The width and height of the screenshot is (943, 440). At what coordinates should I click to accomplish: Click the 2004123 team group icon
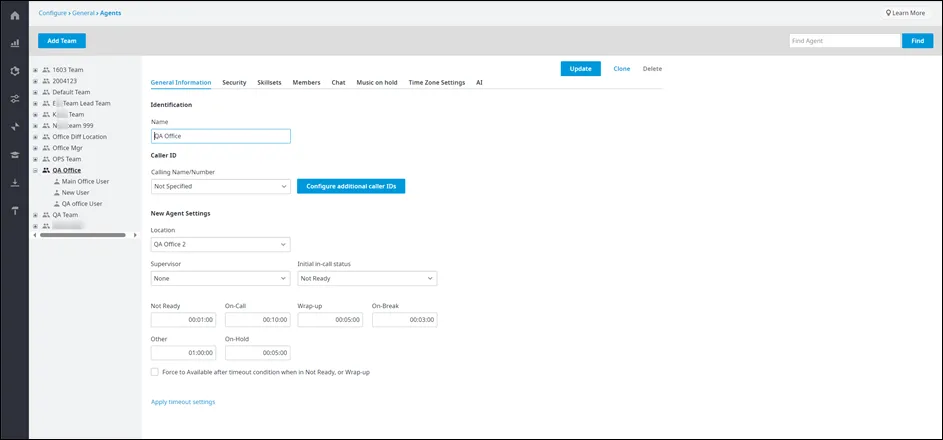pos(46,81)
